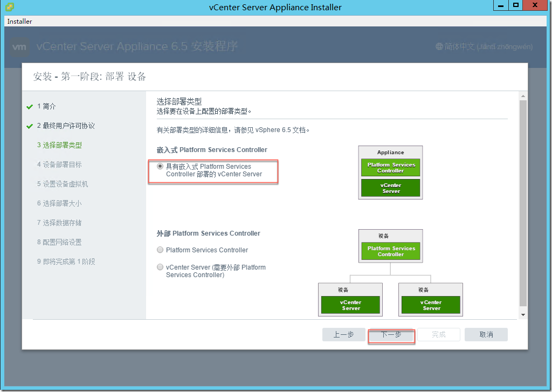552x392 pixels.
Task: Click the 取消 cancel button
Action: point(486,335)
